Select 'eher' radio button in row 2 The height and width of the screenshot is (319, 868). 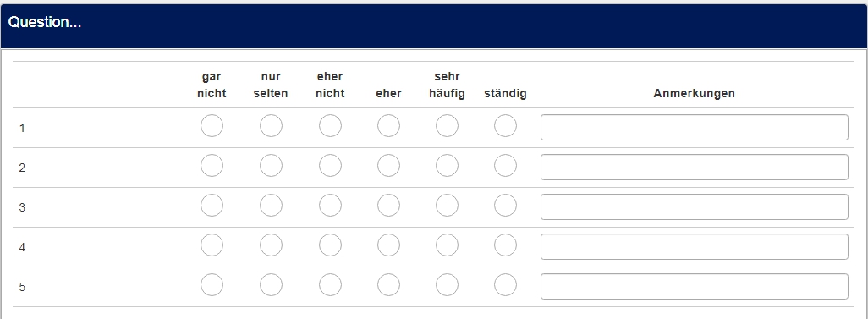click(388, 166)
